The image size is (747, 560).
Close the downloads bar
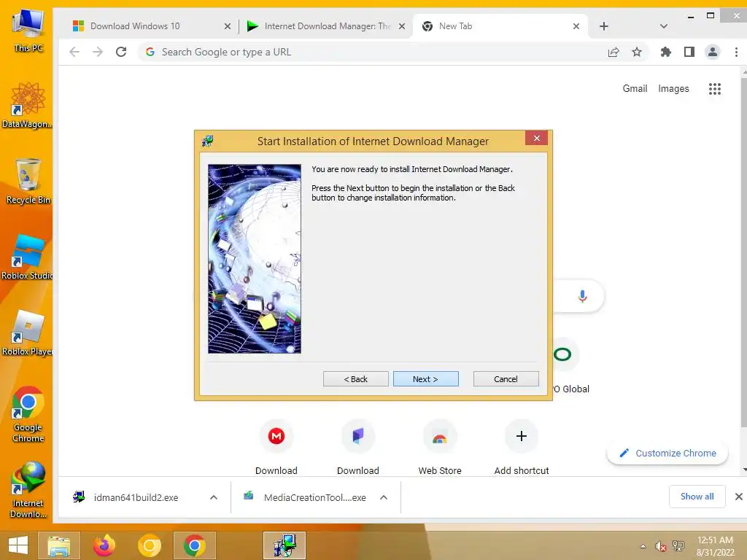[x=738, y=497]
